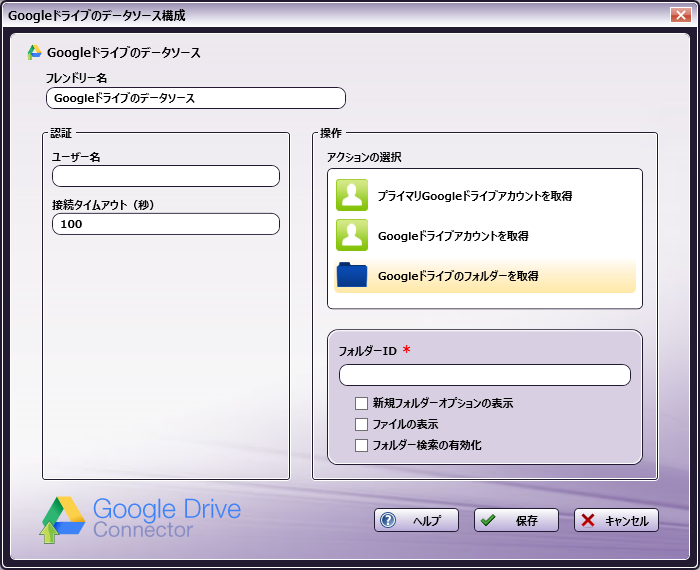This screenshot has width=700, height=570.
Task: Click the blue folder icon for フォルダーを取得
Action: 352,275
